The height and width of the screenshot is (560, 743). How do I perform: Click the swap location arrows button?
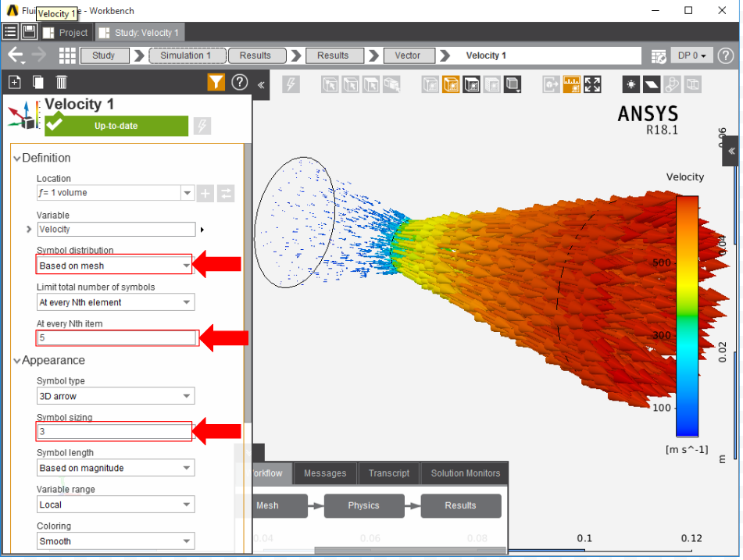click(x=226, y=193)
